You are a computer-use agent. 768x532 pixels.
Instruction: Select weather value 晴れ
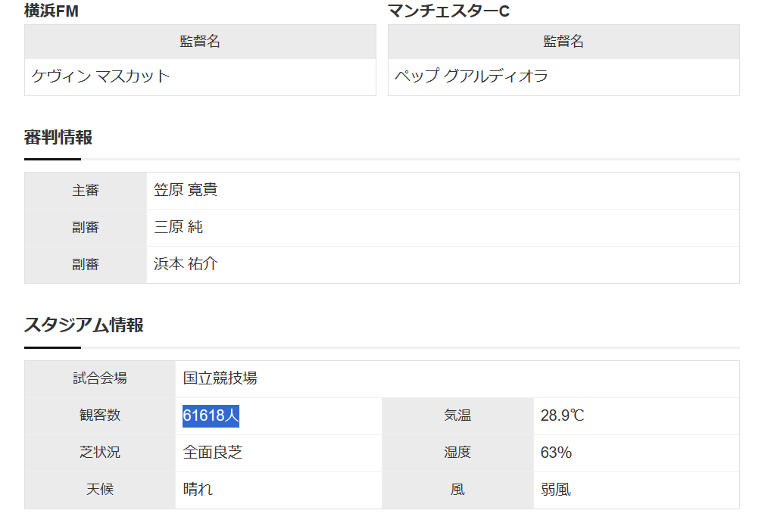[x=198, y=490]
